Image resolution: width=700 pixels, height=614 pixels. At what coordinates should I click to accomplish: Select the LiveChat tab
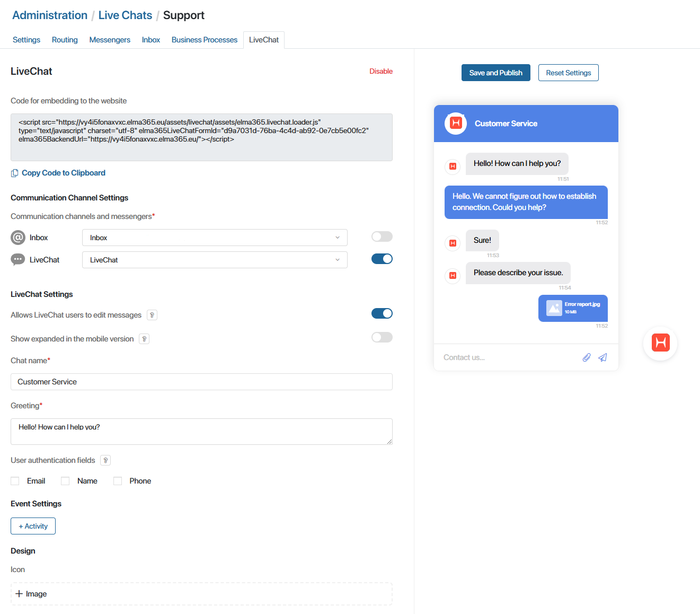click(x=264, y=40)
